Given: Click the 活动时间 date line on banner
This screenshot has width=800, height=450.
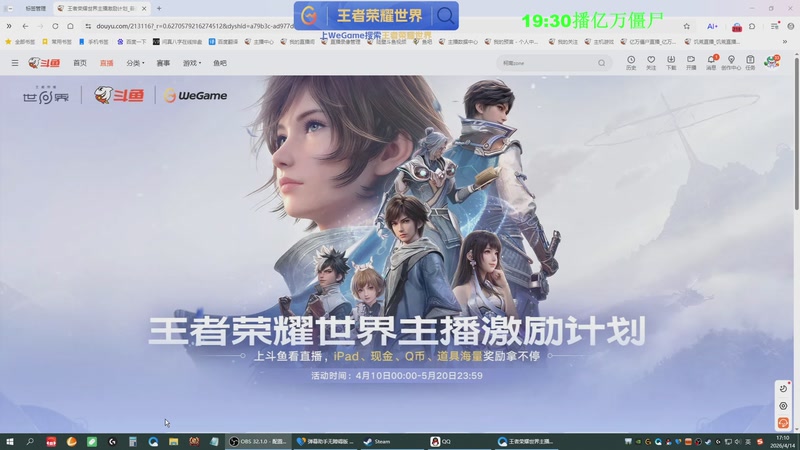Looking at the screenshot, I should click(397, 376).
